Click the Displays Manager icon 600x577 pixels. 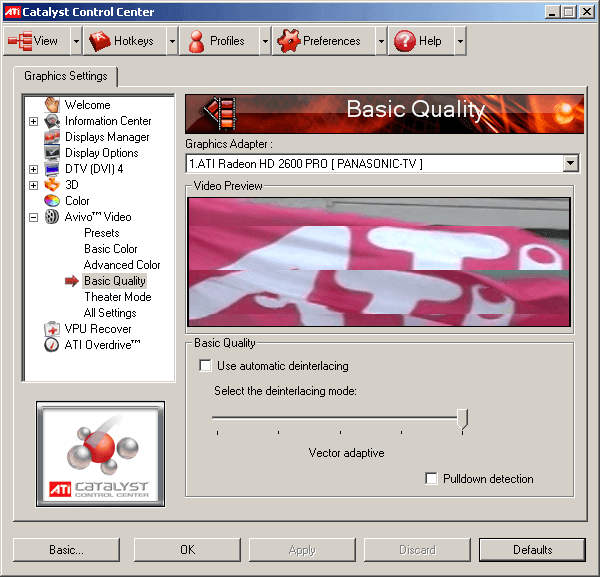52,137
